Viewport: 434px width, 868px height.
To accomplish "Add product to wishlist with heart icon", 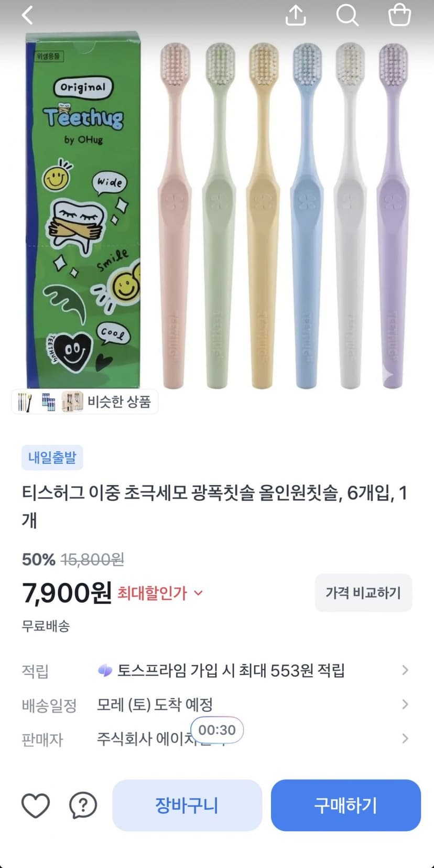I will (x=36, y=805).
